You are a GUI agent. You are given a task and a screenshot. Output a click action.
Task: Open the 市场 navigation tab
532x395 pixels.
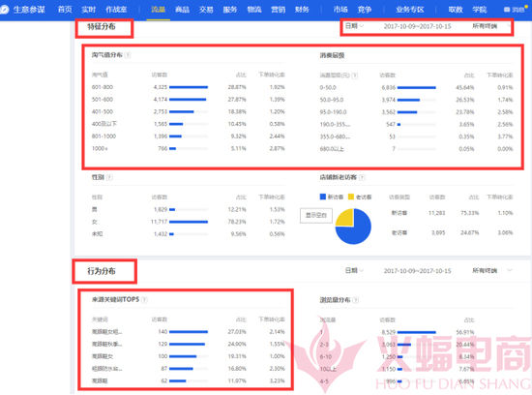coord(340,10)
